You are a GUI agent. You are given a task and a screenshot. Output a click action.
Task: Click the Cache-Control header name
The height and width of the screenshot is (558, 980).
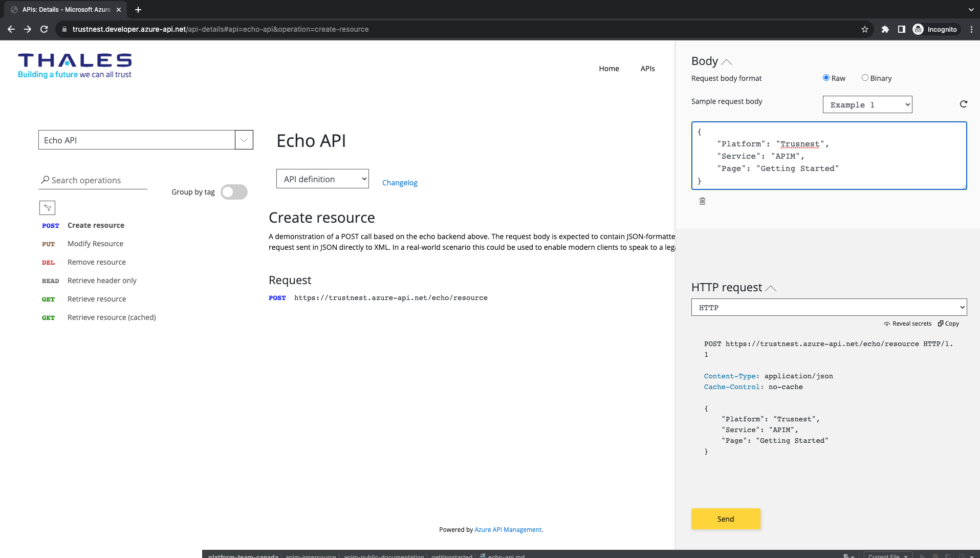(x=732, y=387)
